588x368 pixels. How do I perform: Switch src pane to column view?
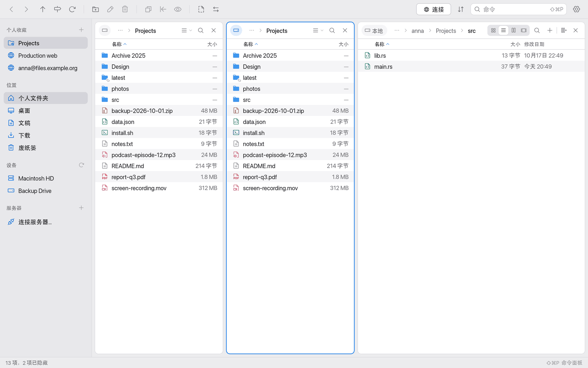pos(514,31)
